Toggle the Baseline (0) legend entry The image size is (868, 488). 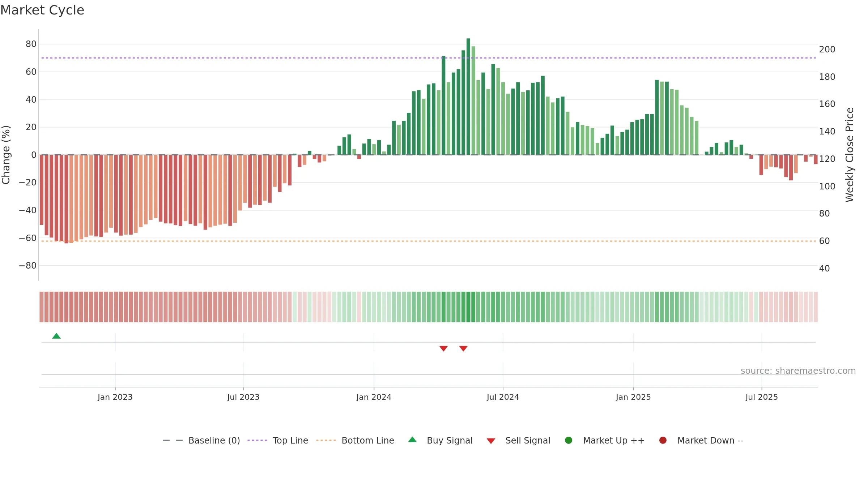(x=201, y=440)
